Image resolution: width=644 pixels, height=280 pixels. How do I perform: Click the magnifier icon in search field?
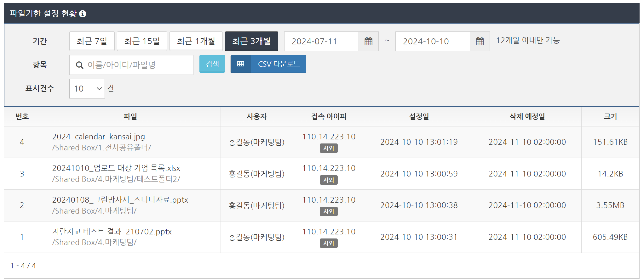pos(80,65)
